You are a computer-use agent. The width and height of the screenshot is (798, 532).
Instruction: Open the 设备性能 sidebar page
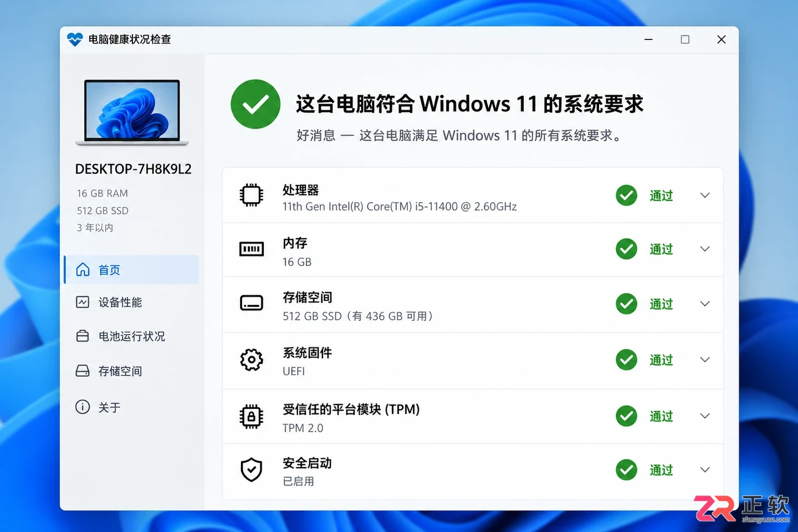[x=131, y=302]
